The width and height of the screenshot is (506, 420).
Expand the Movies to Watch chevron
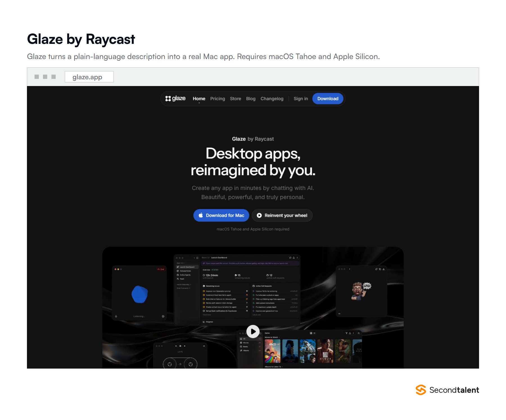pyautogui.click(x=279, y=337)
